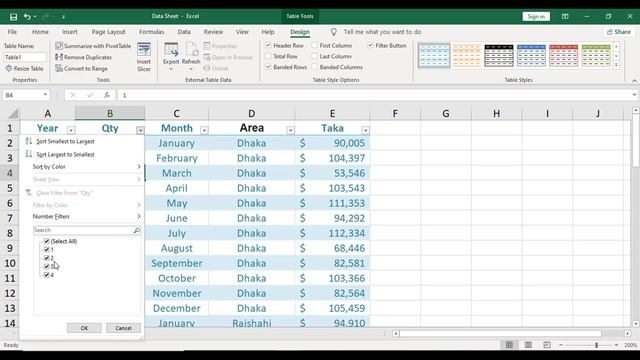Viewport: 640px width, 360px height.
Task: Click the Table Name input field
Action: point(25,57)
